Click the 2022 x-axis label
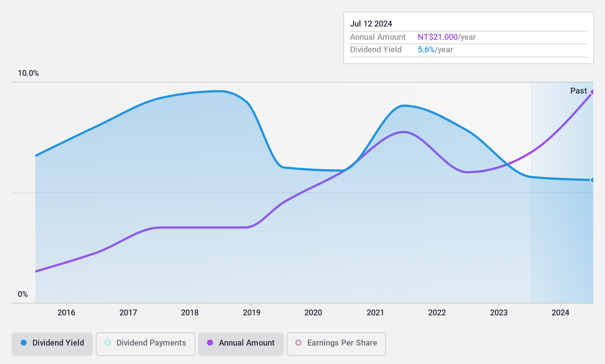This screenshot has height=364, width=605. [x=437, y=313]
